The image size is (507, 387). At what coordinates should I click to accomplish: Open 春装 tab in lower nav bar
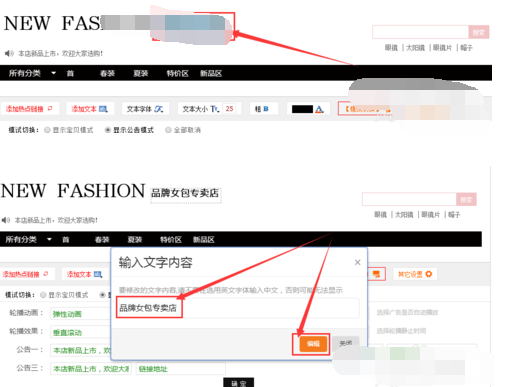click(102, 239)
